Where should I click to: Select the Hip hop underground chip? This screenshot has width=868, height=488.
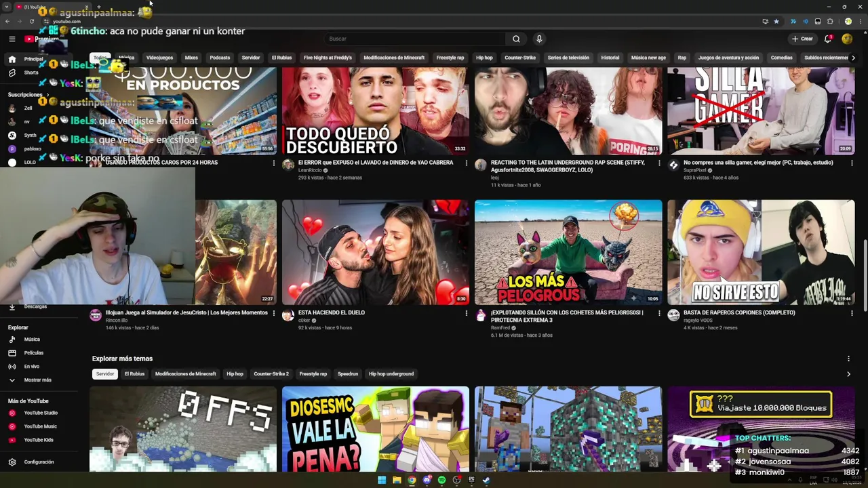click(391, 373)
